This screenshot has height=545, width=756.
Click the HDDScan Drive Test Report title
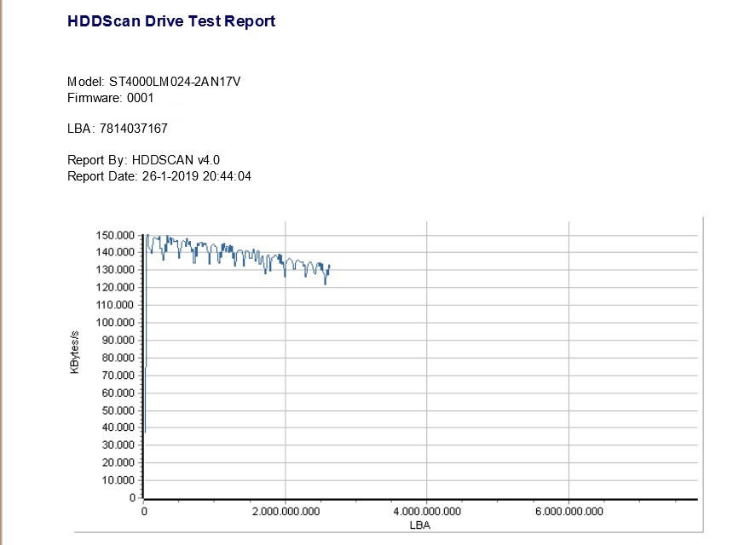click(171, 21)
